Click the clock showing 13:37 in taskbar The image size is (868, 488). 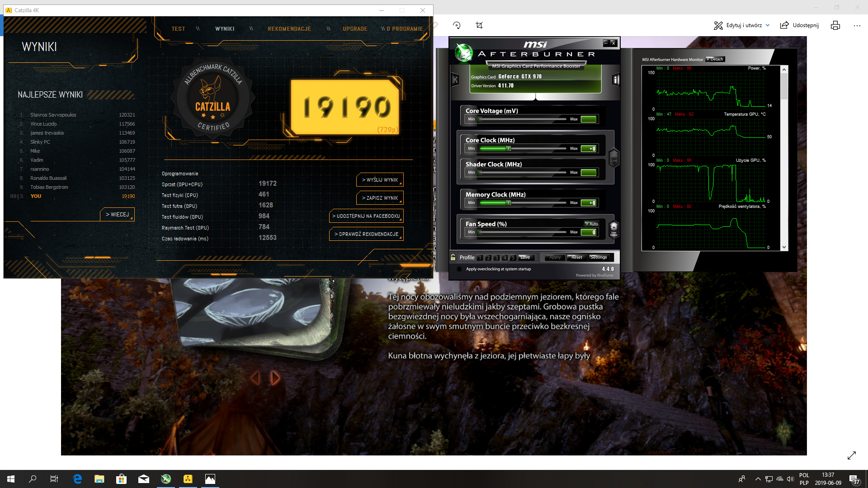(x=828, y=475)
